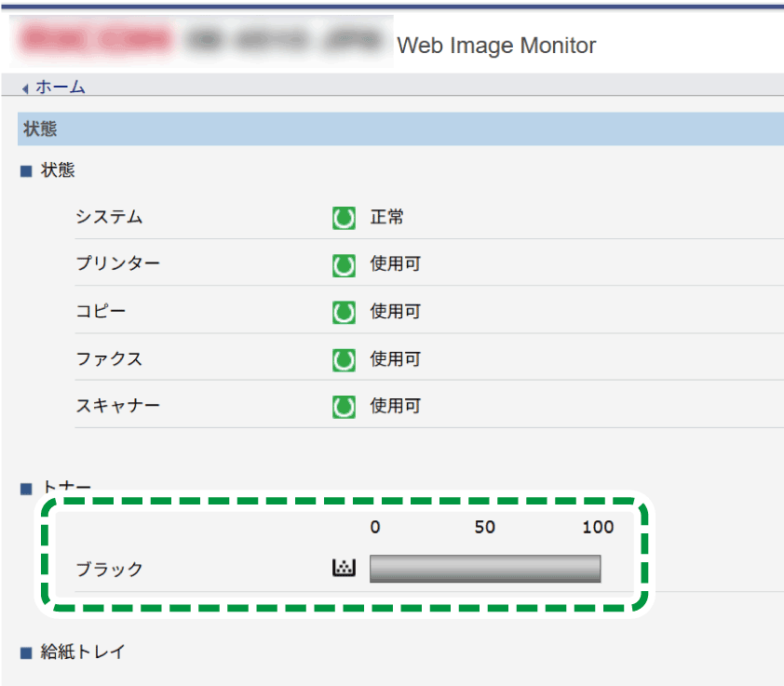
Task: Click the Web Image Monitor header
Action: (x=495, y=45)
